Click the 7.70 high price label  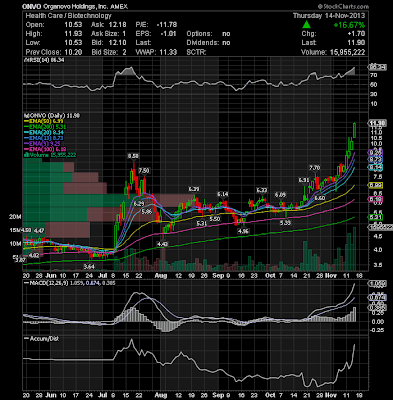point(315,167)
